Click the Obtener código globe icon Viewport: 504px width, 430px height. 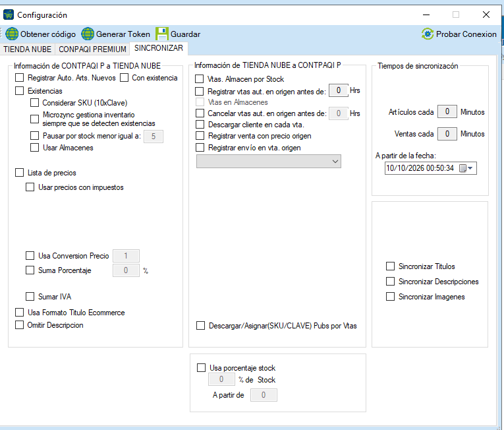click(12, 34)
